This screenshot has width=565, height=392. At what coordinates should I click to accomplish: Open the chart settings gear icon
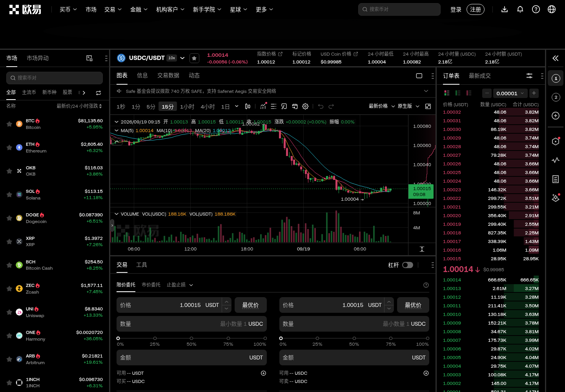(x=305, y=106)
